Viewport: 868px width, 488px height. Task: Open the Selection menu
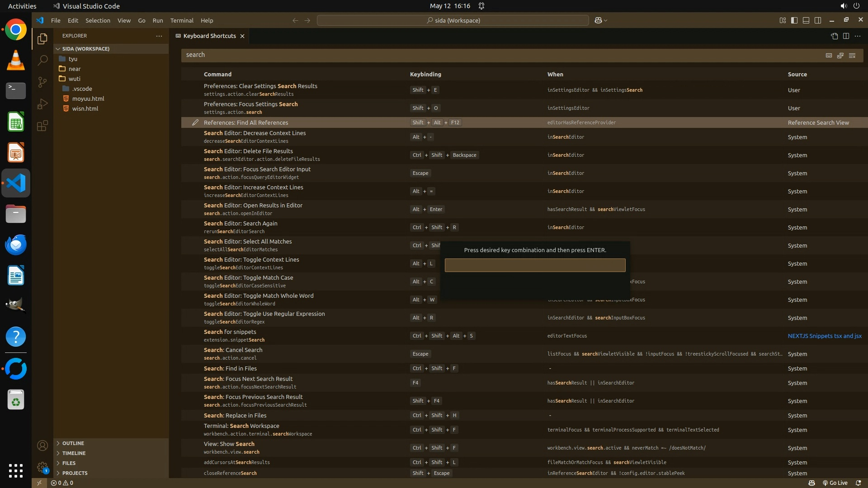click(x=98, y=20)
